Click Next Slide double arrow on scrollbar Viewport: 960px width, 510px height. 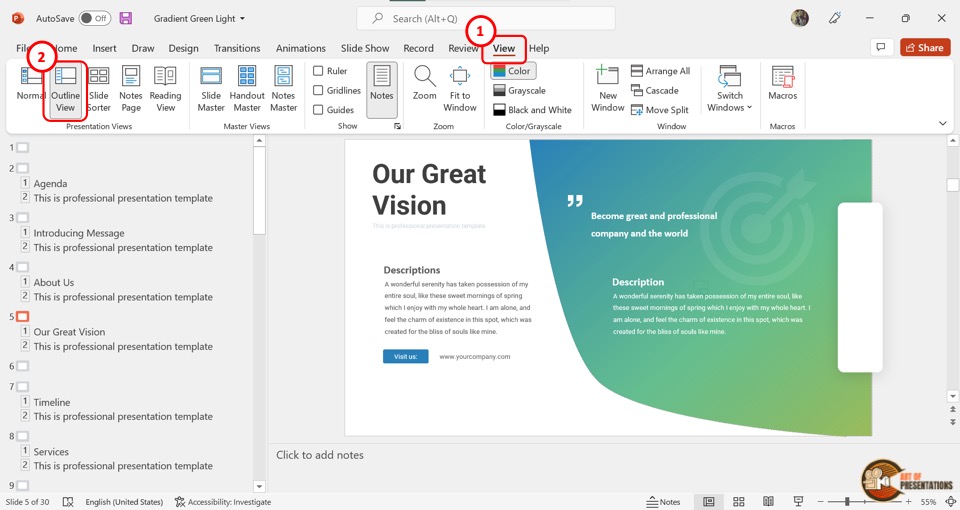point(953,422)
